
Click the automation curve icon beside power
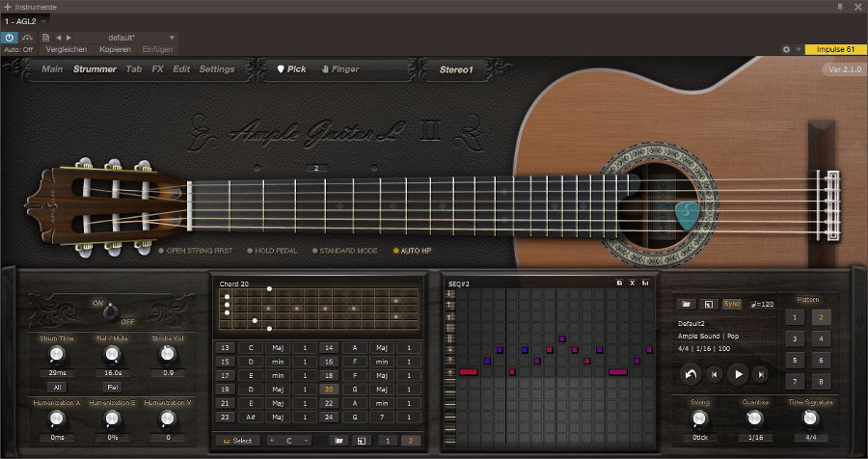pos(27,38)
